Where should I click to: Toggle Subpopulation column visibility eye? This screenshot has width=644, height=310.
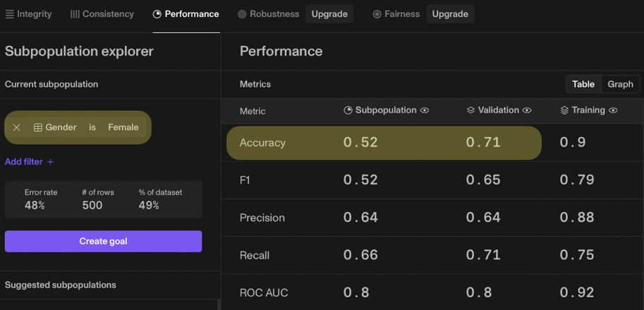point(425,111)
